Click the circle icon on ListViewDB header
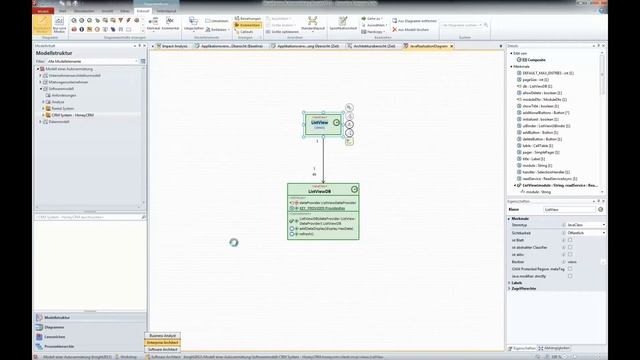The width and height of the screenshot is (640, 360). pos(354,189)
